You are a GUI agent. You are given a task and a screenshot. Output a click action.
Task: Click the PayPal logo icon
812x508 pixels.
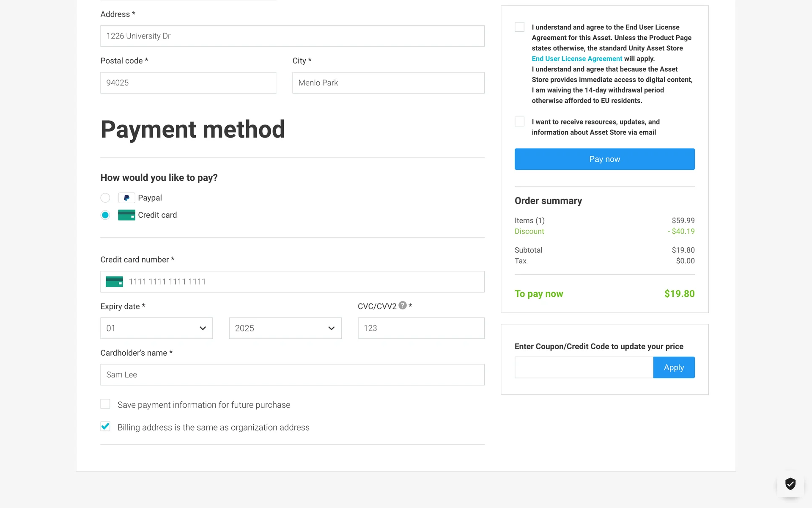126,198
